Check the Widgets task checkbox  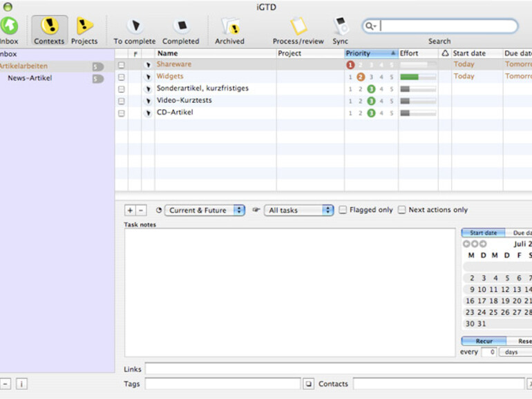point(122,77)
